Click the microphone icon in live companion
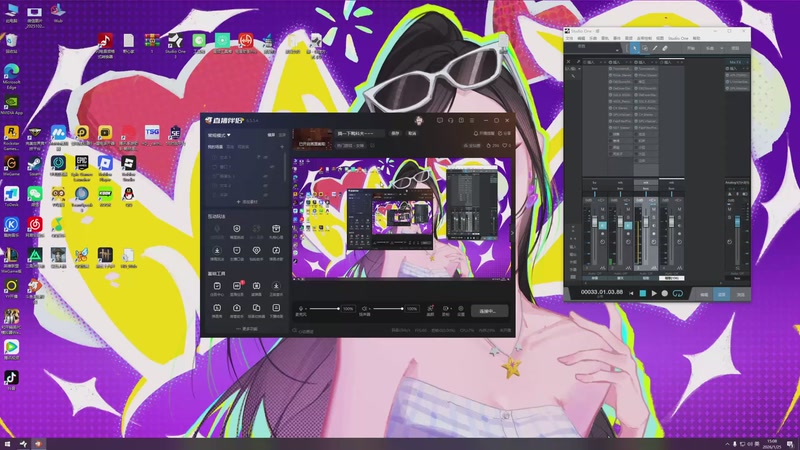The image size is (800, 450). coord(301,309)
